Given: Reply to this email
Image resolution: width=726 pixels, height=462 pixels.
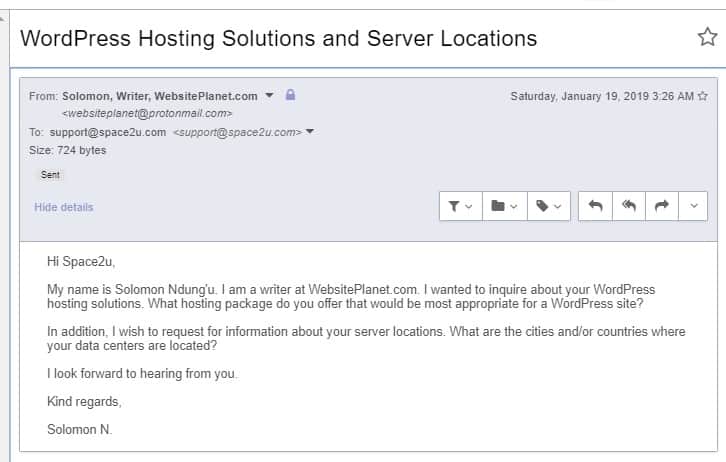Looking at the screenshot, I should tap(595, 206).
